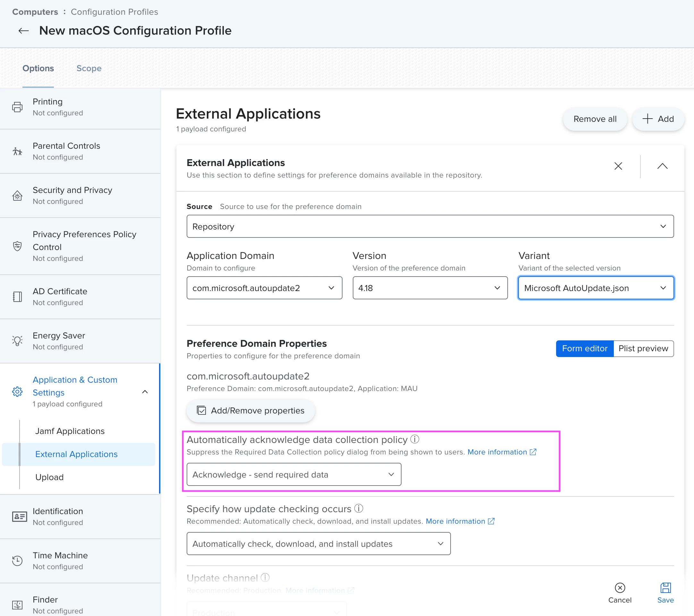Remove the External Applications payload with X
Screen dimensions: 694x616
[x=618, y=166]
